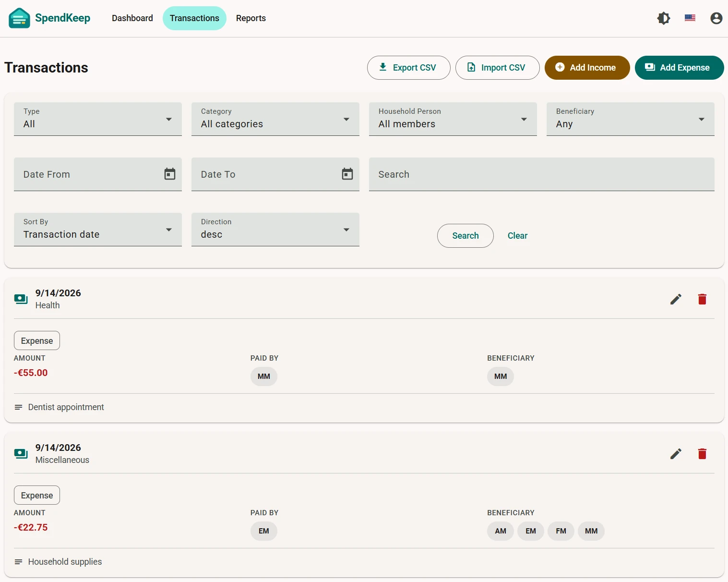Add a new expense entry
728x582 pixels.
pos(680,68)
